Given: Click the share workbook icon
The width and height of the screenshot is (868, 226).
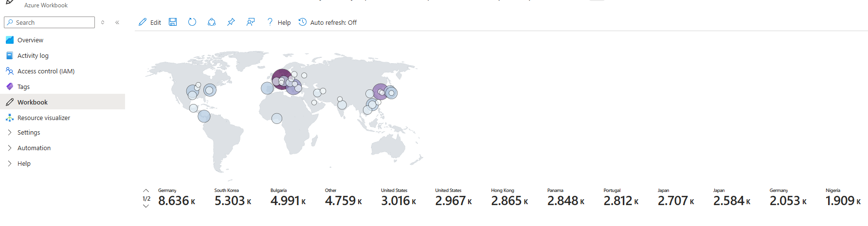Looking at the screenshot, I should tap(212, 22).
